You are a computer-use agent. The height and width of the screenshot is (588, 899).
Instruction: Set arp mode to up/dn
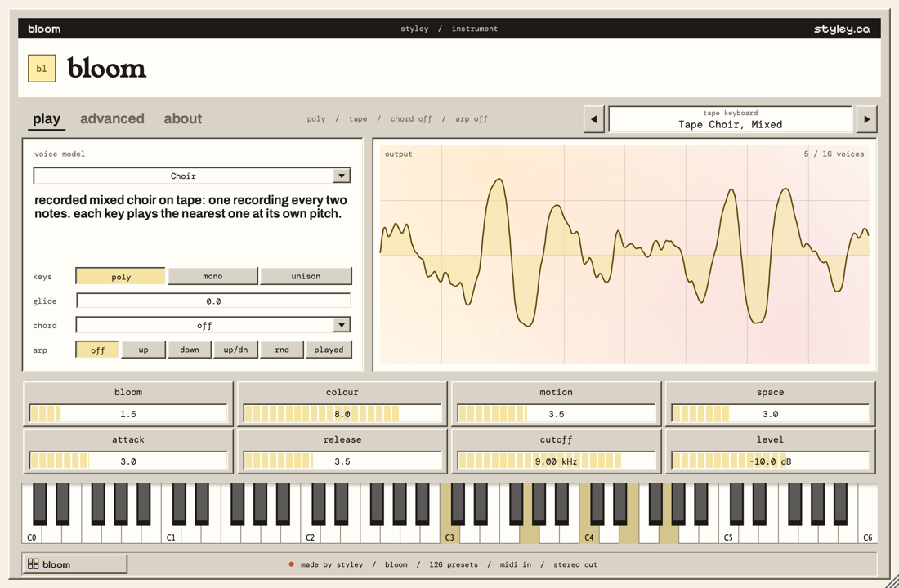(235, 350)
